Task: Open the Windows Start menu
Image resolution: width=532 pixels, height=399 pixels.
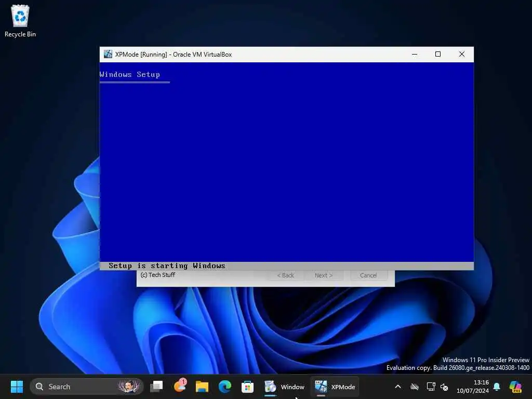Action: 17,387
